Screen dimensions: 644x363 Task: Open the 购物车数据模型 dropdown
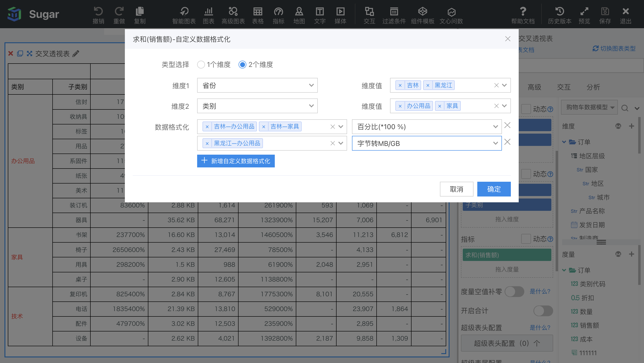(589, 107)
